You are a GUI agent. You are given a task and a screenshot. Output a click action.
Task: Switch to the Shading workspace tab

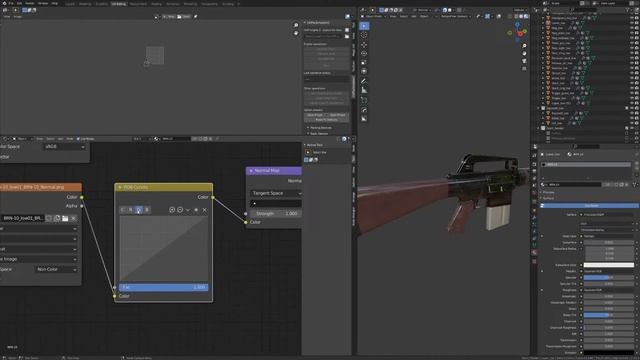(x=156, y=4)
